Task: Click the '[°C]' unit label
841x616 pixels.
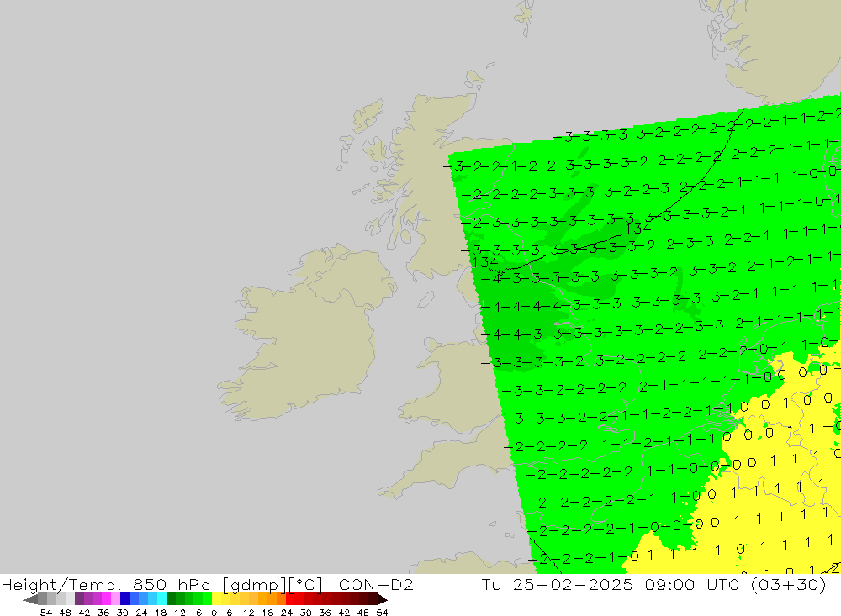Action: point(306,585)
